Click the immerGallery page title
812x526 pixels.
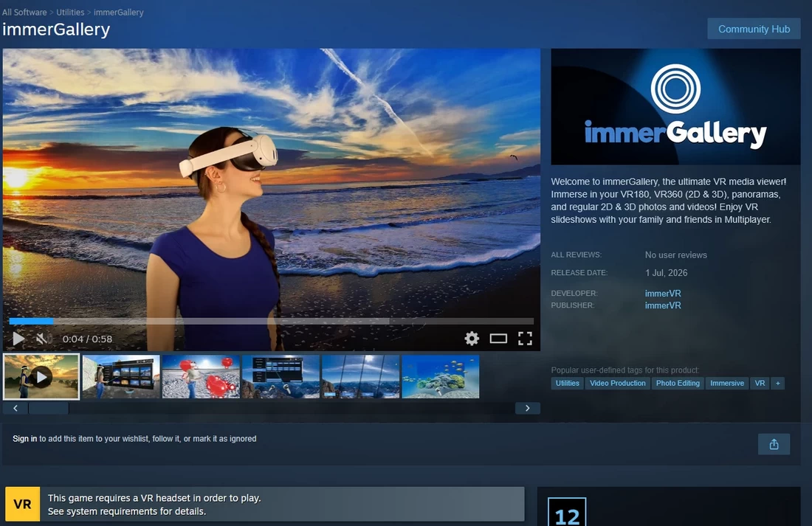(x=56, y=30)
